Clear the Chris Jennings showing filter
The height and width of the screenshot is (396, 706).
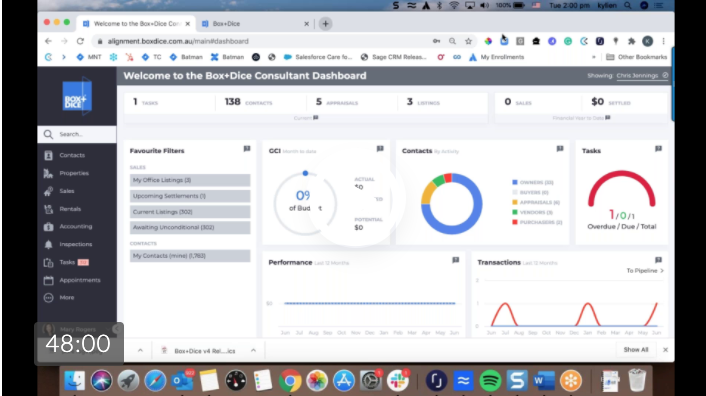click(x=665, y=76)
